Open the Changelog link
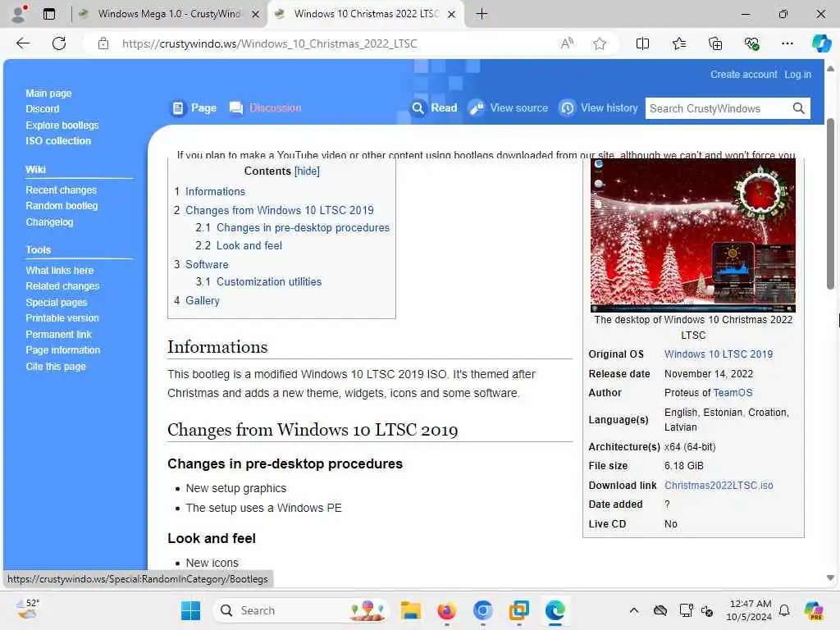The height and width of the screenshot is (630, 840). 49,221
